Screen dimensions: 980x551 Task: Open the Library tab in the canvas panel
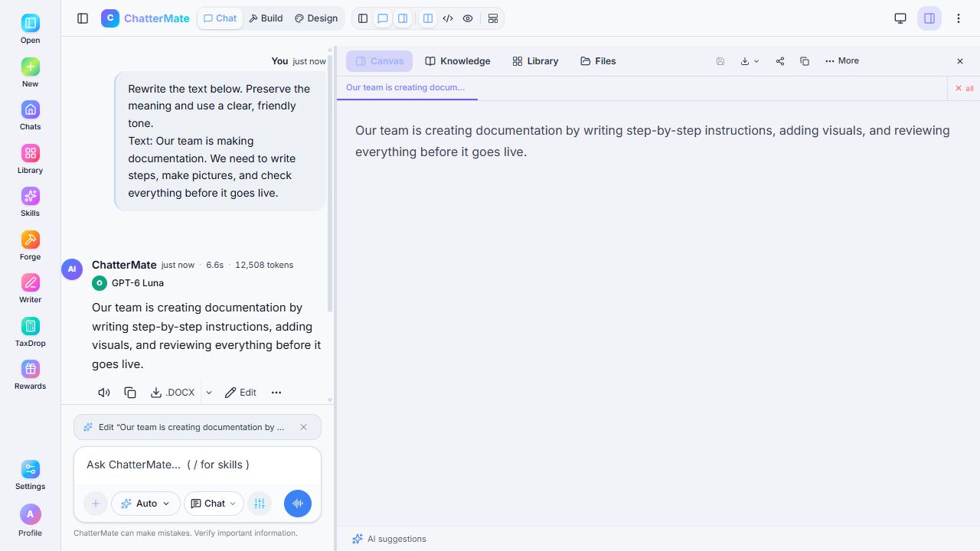click(535, 61)
